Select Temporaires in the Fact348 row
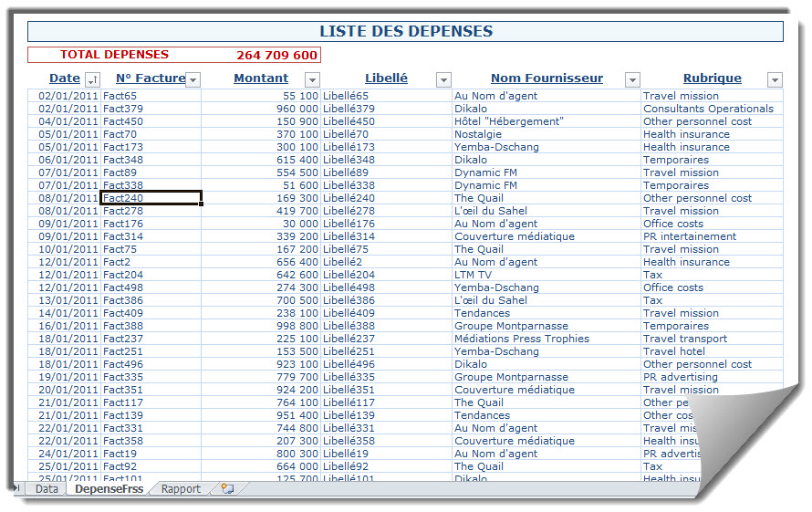 click(x=712, y=160)
